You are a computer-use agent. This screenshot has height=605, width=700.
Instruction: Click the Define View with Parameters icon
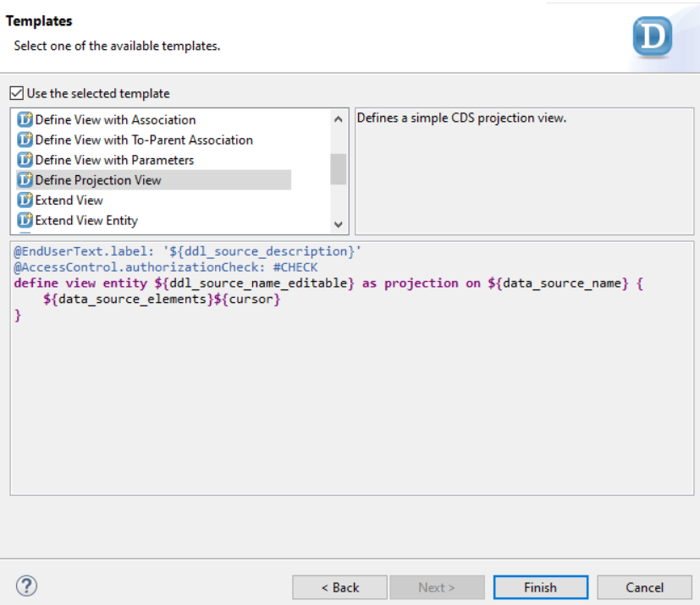[25, 160]
